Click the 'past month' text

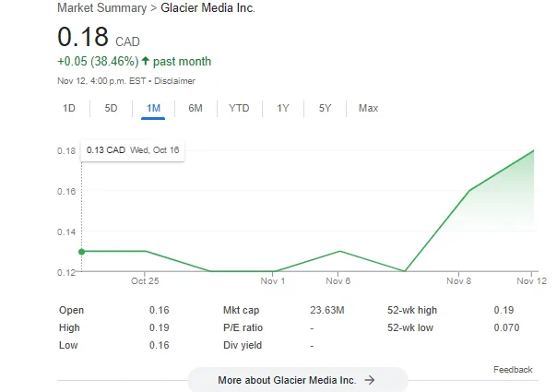(182, 62)
